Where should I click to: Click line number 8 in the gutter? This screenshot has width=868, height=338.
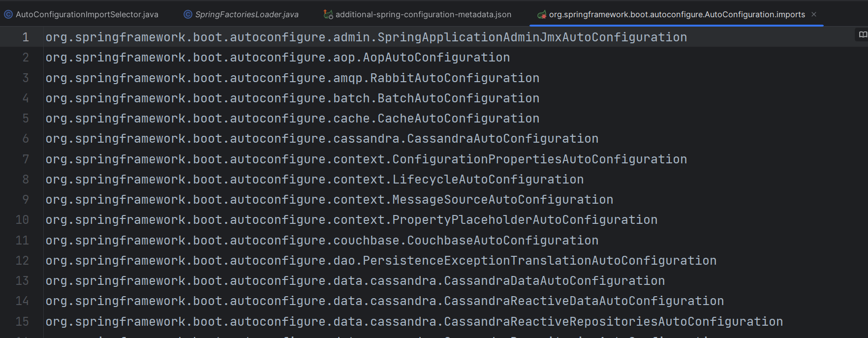coord(26,180)
